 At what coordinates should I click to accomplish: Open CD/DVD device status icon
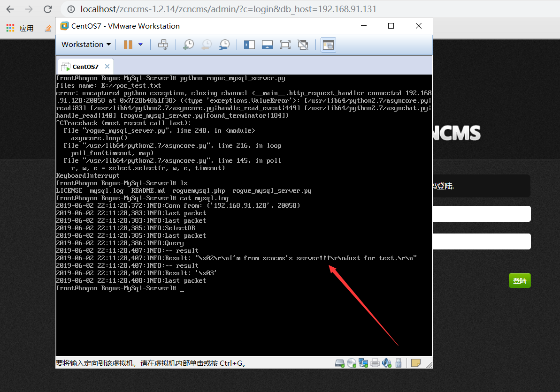[x=352, y=363]
